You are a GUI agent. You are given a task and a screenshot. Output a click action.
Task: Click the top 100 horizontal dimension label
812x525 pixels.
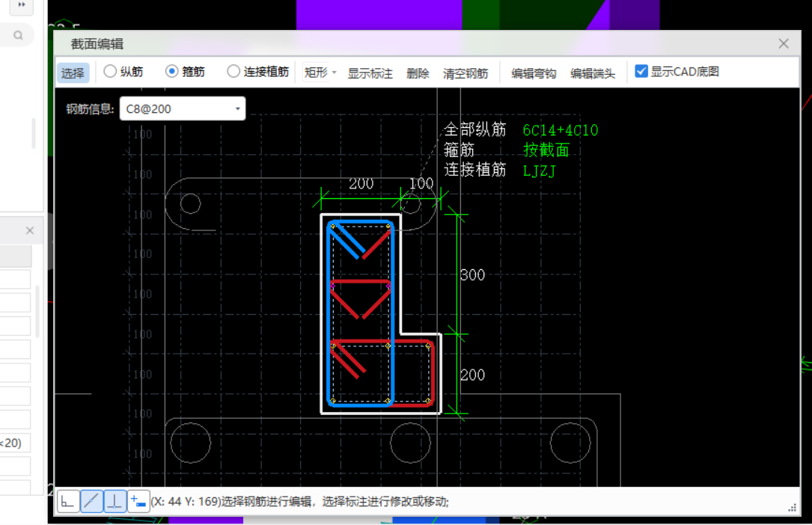click(x=421, y=184)
